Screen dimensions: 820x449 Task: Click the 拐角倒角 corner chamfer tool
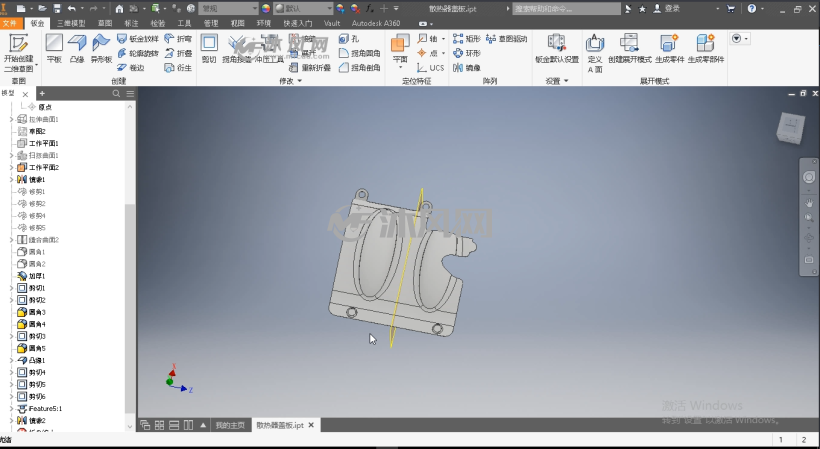(x=360, y=67)
